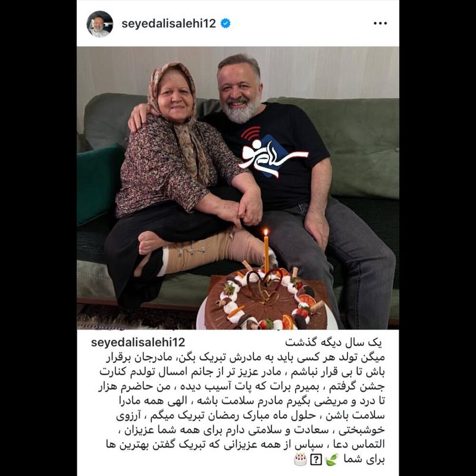
Task: Tap the dark green cushion on the sofa
Action: pyautogui.click(x=99, y=184)
